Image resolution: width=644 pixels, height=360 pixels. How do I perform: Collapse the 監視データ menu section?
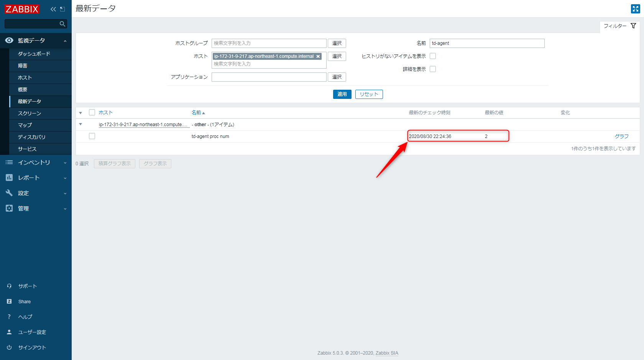[x=65, y=41]
